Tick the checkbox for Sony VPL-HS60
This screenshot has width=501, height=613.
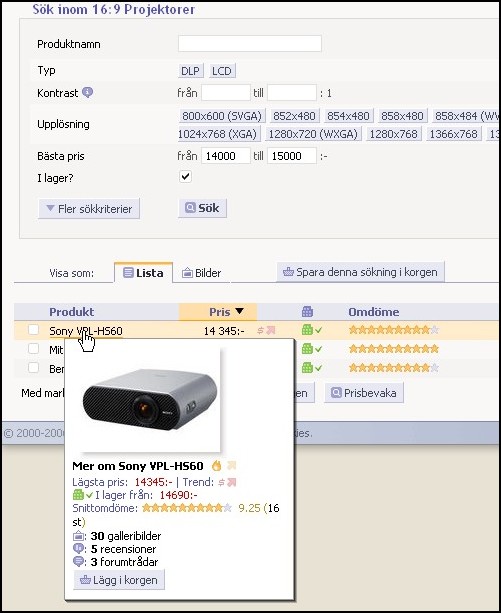pyautogui.click(x=34, y=330)
